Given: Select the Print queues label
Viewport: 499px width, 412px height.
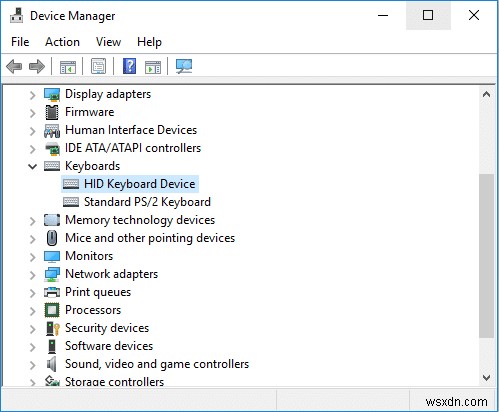Looking at the screenshot, I should coord(98,292).
